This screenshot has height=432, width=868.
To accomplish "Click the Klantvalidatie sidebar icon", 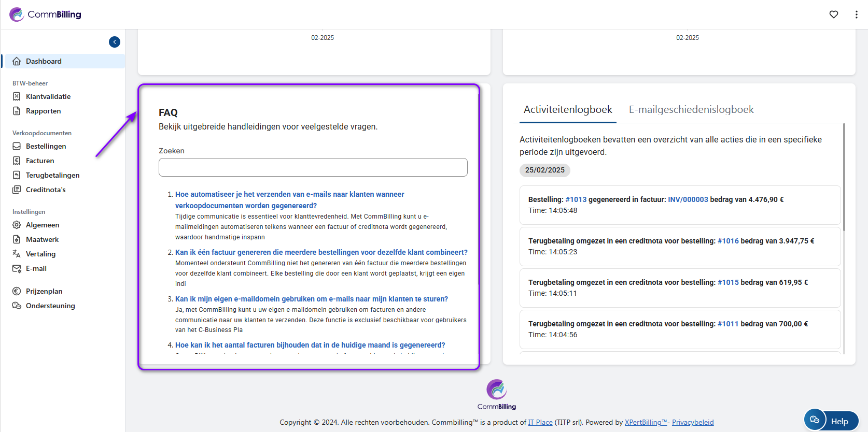I will tap(17, 96).
